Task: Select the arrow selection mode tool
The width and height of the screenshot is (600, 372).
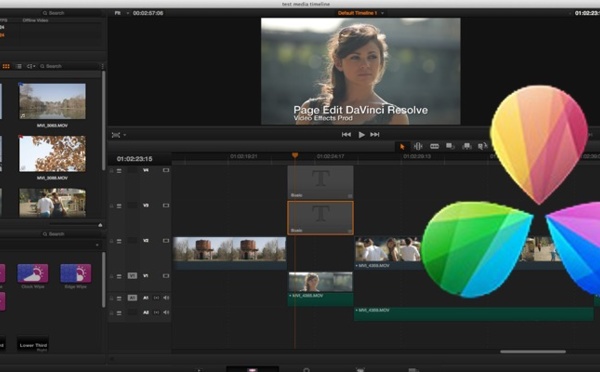Action: [x=402, y=147]
